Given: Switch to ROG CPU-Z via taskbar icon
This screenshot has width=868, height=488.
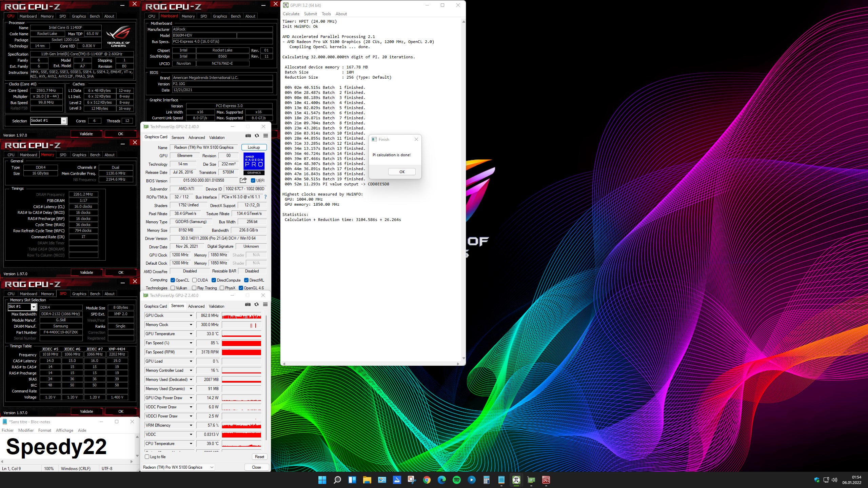Looking at the screenshot, I should coord(546,480).
